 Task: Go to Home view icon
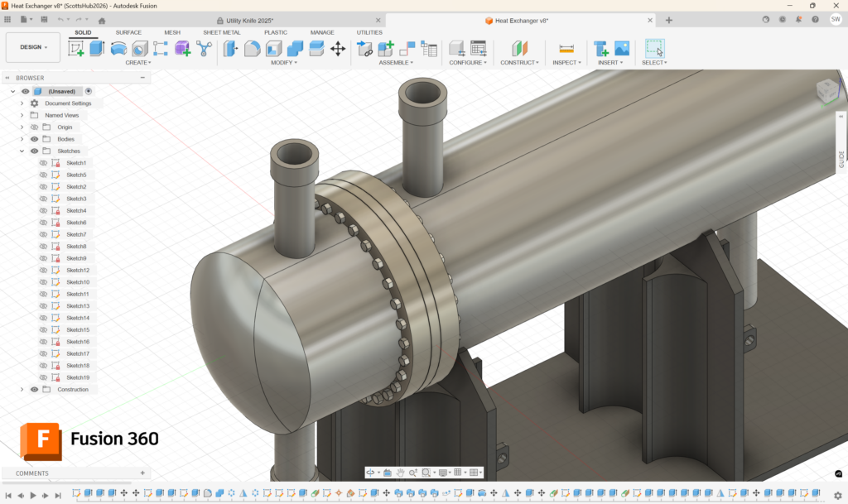click(x=102, y=21)
